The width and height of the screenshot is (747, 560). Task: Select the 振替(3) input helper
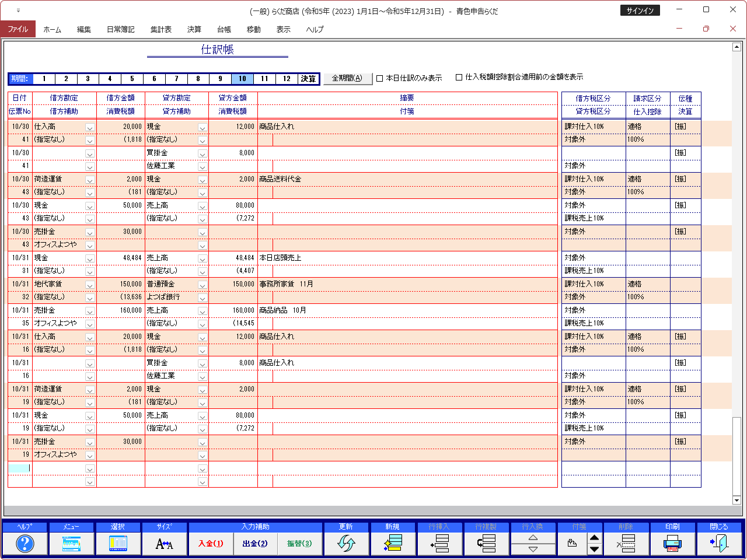tap(299, 544)
